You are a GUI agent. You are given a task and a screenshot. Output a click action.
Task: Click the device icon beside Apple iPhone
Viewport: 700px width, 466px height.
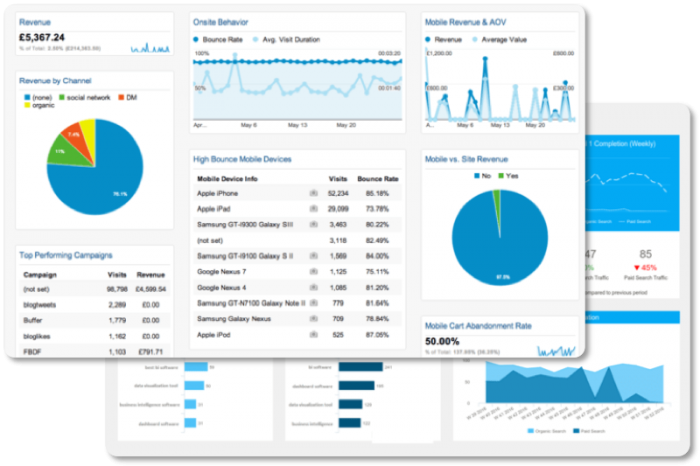313,193
